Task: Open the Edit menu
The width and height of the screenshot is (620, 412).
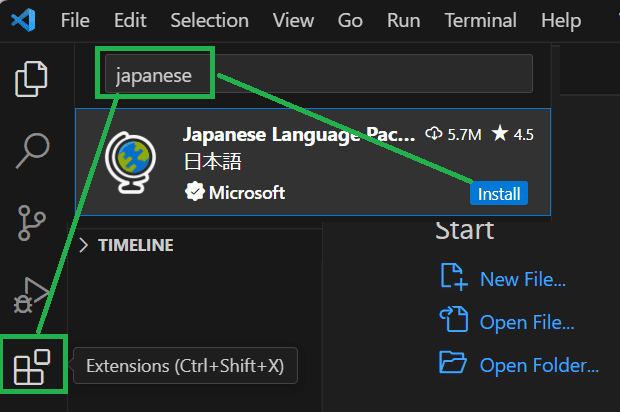Action: click(x=130, y=20)
